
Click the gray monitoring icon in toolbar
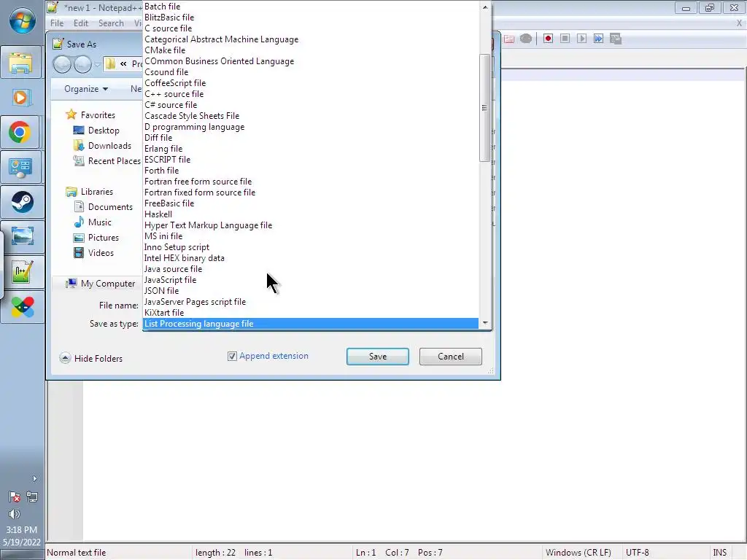(x=526, y=39)
